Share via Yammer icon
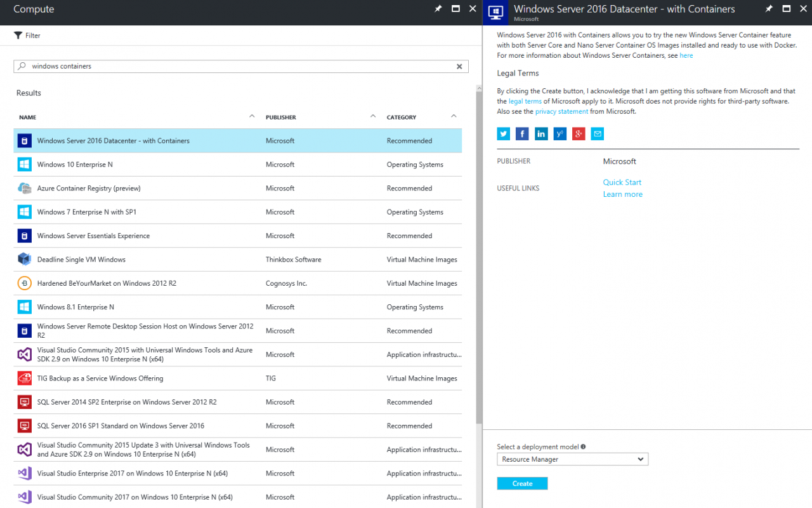The width and height of the screenshot is (812, 508). [560, 133]
